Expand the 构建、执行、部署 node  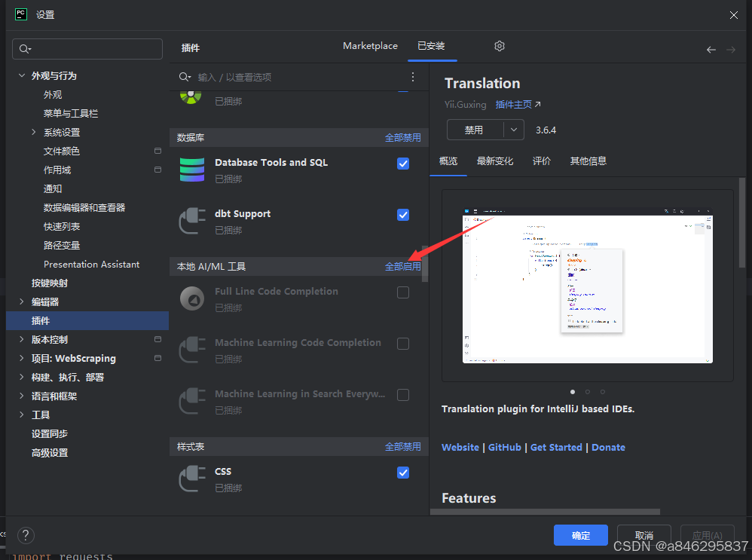coord(22,377)
